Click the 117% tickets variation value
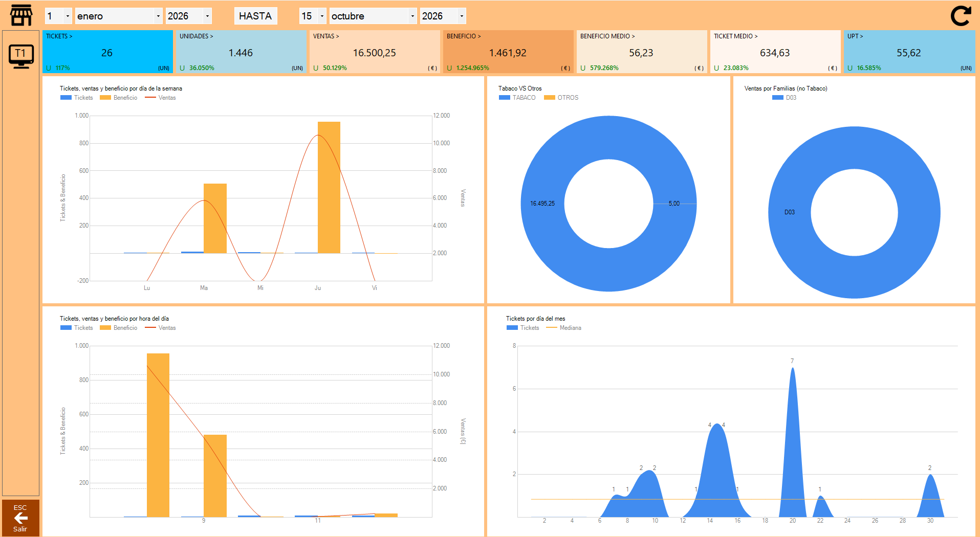980x537 pixels. tap(63, 68)
